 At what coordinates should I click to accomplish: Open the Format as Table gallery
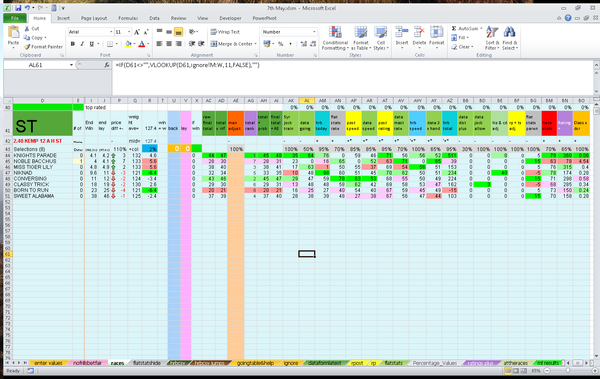tap(360, 38)
